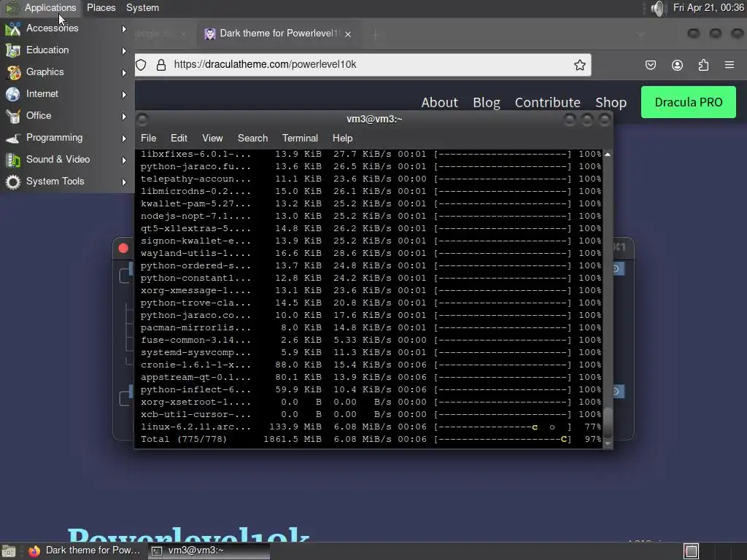
Task: Click the Sound & Video icon
Action: (x=13, y=160)
